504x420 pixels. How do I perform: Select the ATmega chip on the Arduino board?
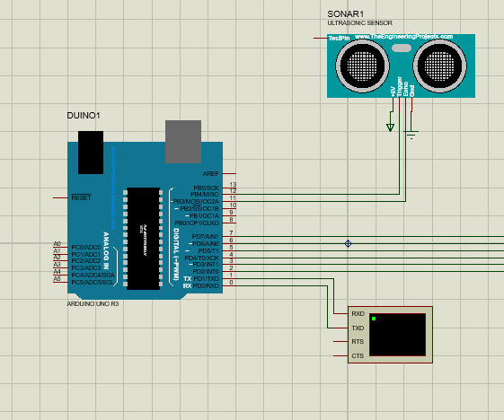tap(144, 239)
